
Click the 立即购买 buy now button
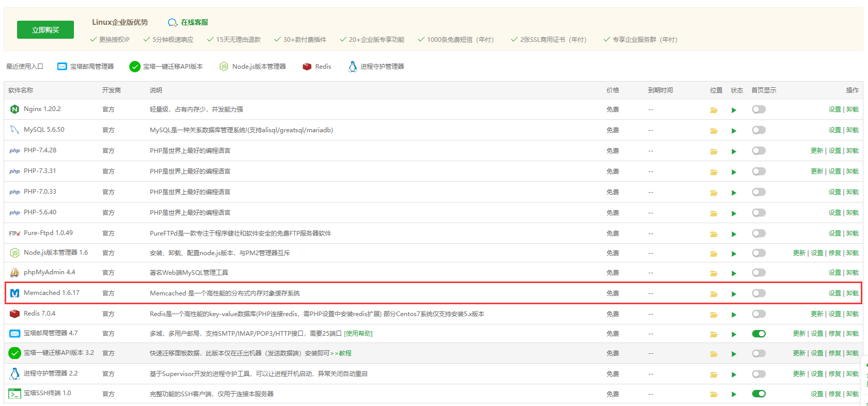pos(45,30)
